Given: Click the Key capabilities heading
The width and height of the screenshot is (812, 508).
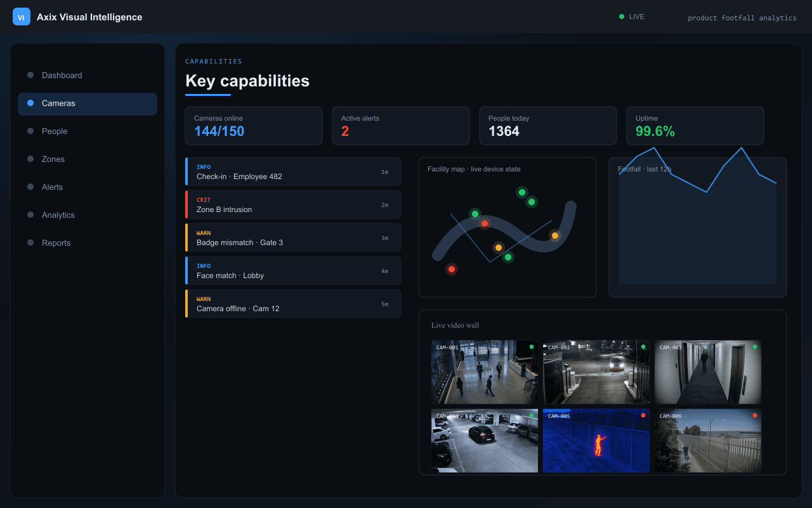Looking at the screenshot, I should point(247,81).
